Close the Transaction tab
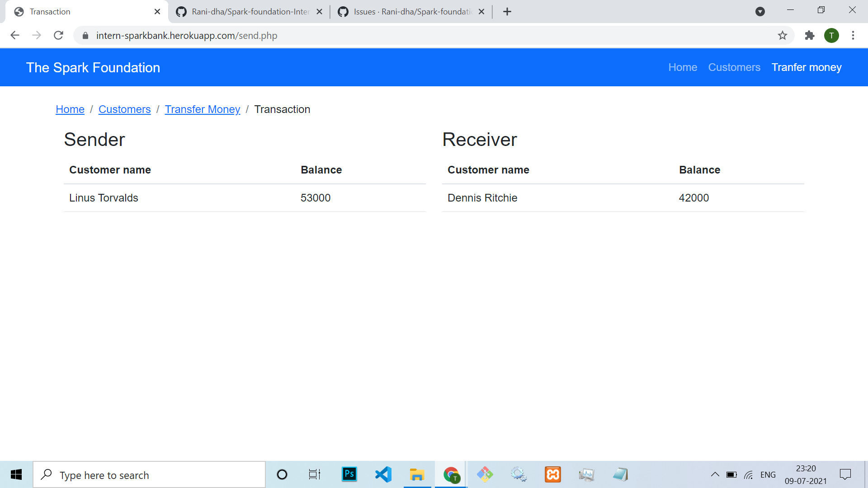The height and width of the screenshot is (488, 868). [x=157, y=12]
